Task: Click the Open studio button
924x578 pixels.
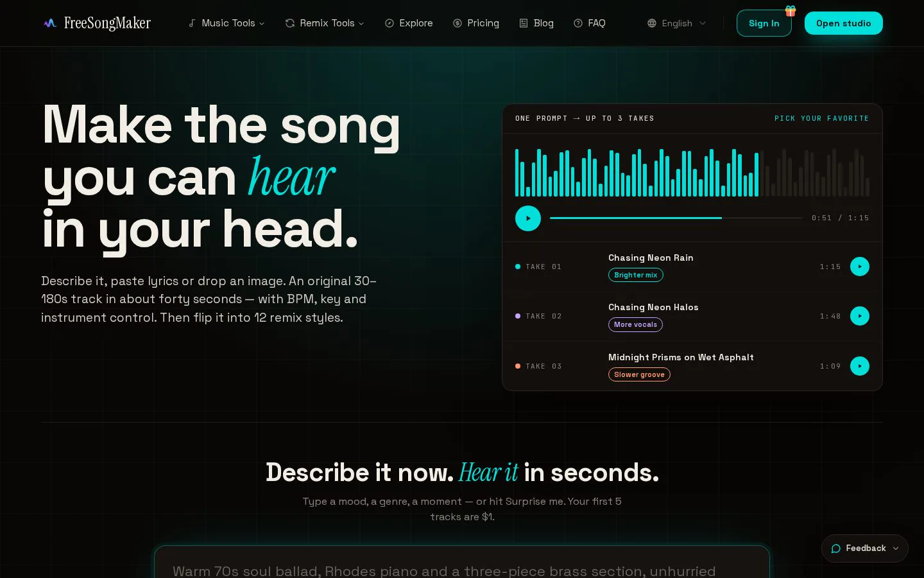Action: (x=844, y=23)
